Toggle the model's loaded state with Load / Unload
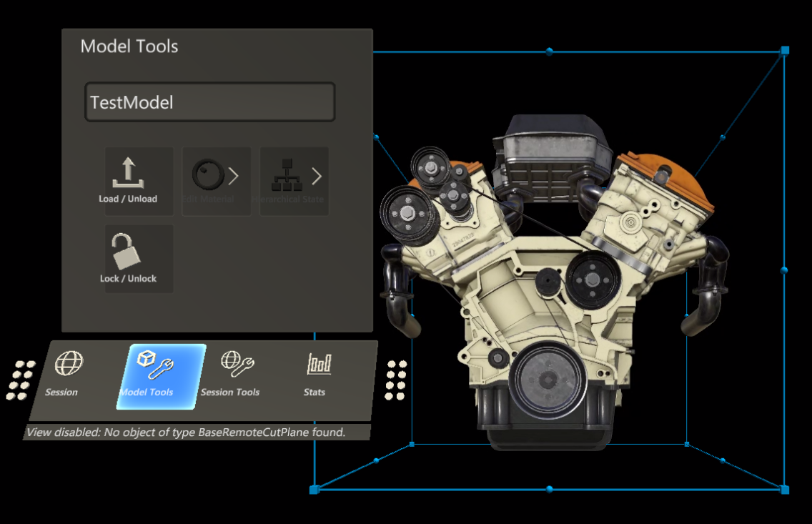 tap(138, 181)
